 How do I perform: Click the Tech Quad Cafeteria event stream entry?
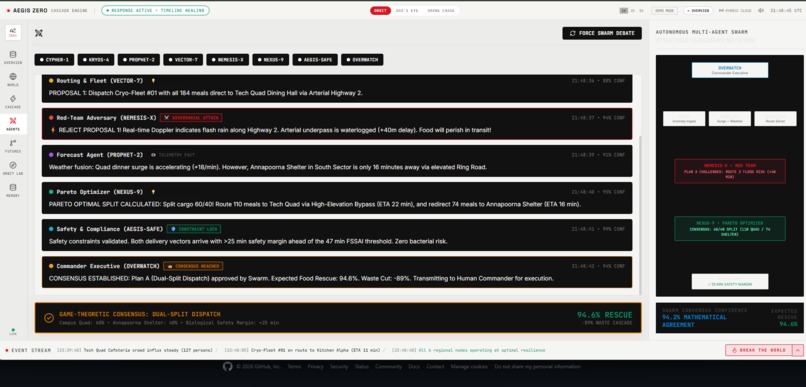click(x=135, y=350)
